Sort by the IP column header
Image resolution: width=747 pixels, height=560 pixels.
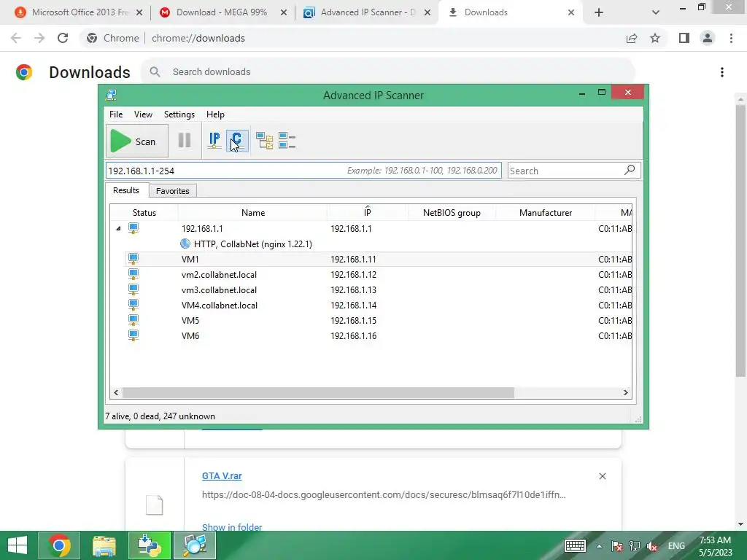click(368, 212)
